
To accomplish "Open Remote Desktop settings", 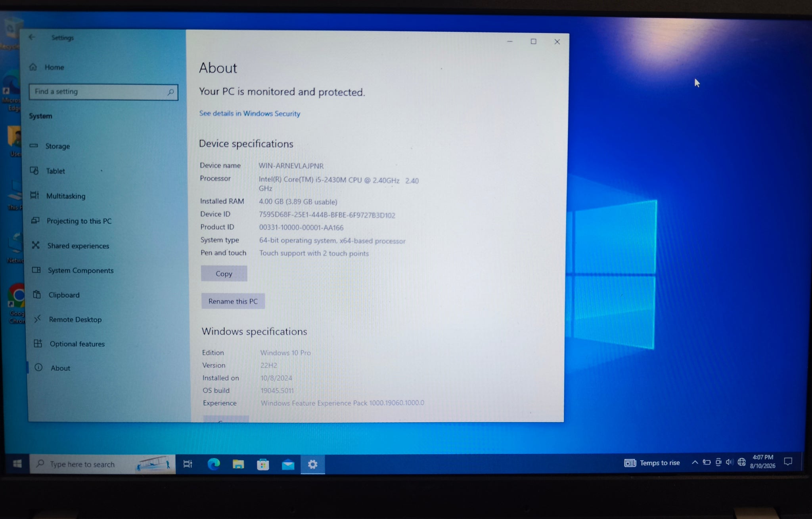I will (68, 319).
